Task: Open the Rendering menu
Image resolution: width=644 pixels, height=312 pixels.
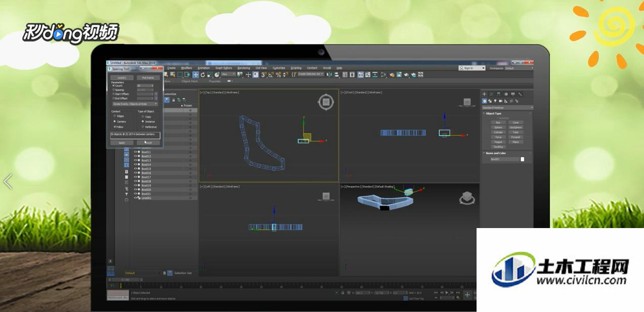Action: 243,68
